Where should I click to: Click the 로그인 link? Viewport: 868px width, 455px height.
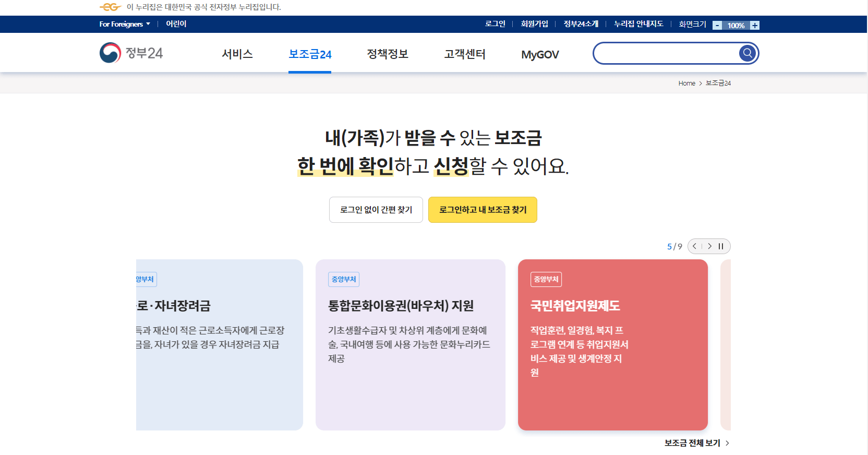pos(495,24)
